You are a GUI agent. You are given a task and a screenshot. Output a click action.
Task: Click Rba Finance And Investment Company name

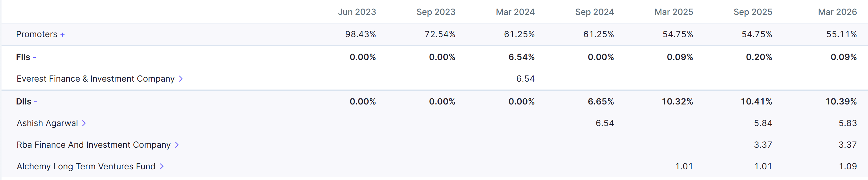click(x=94, y=145)
